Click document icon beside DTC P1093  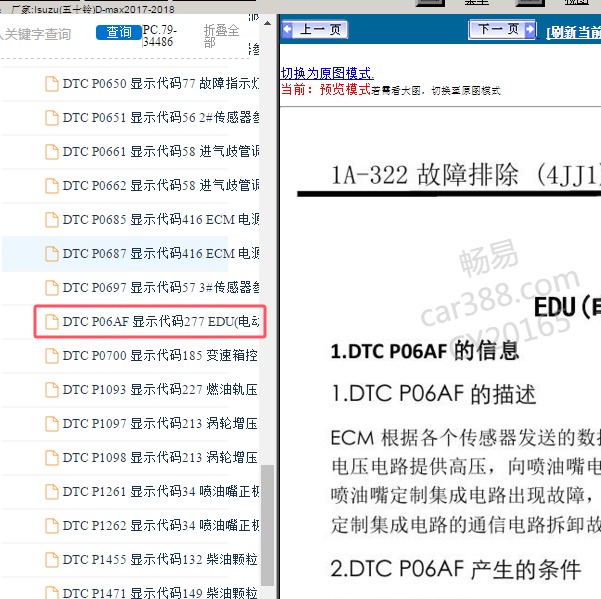coord(52,390)
